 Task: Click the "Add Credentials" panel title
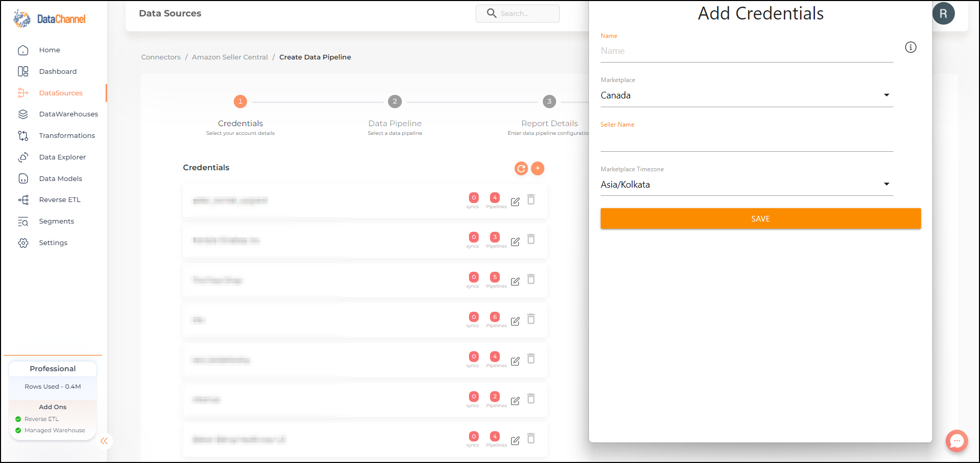click(761, 13)
